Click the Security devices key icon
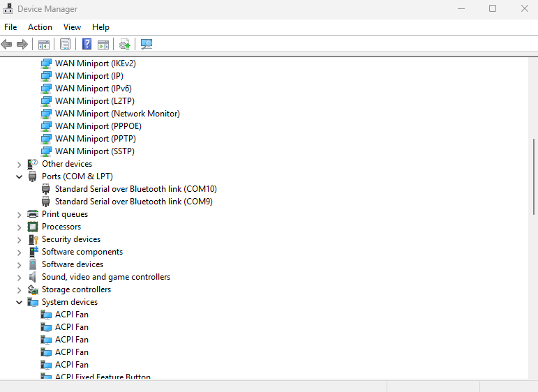Viewport: 538px width, 392px height. [x=33, y=239]
